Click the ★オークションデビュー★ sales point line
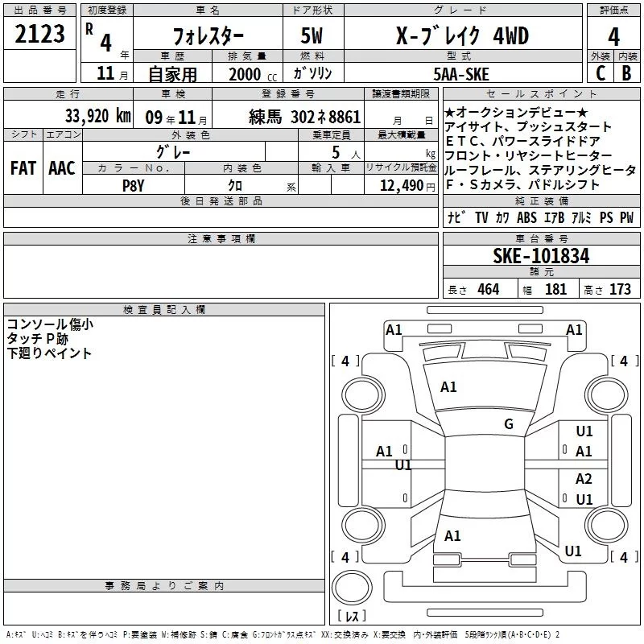The height and width of the screenshot is (644, 644). (516, 113)
